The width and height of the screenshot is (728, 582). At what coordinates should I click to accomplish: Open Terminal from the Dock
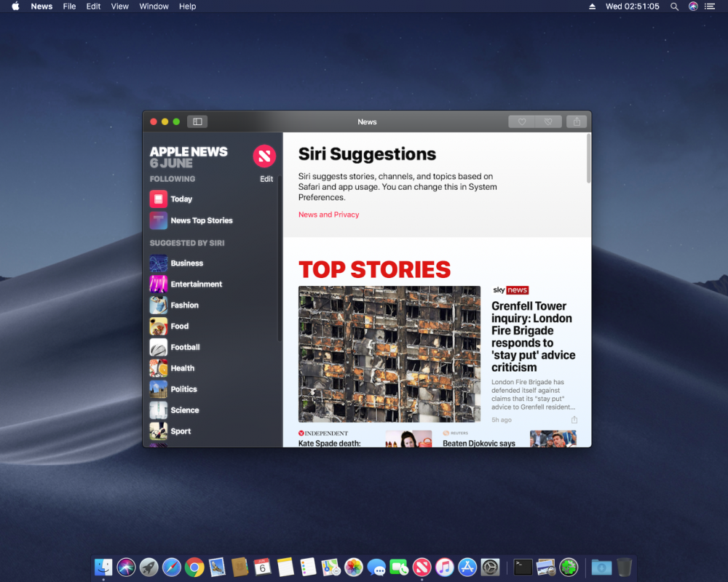(x=523, y=567)
